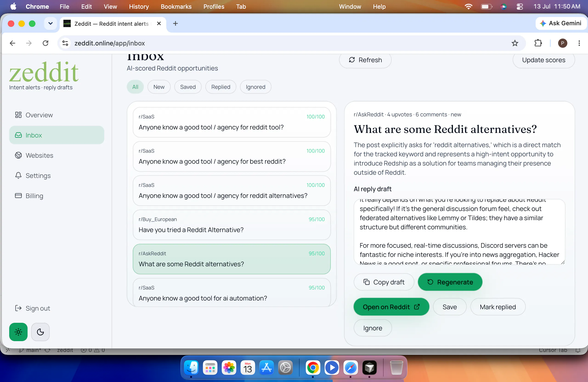Switch to dark theme with moon button
Viewport: 588px width, 382px height.
coord(40,332)
